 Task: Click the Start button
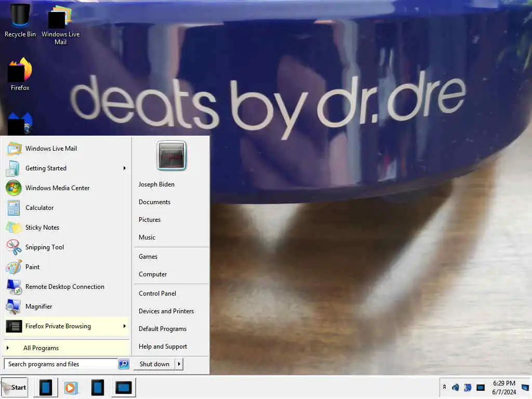pos(14,388)
